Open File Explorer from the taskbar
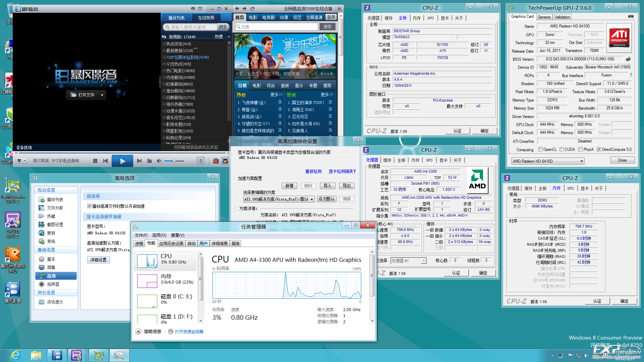This screenshot has width=644, height=362. pyautogui.click(x=36, y=355)
